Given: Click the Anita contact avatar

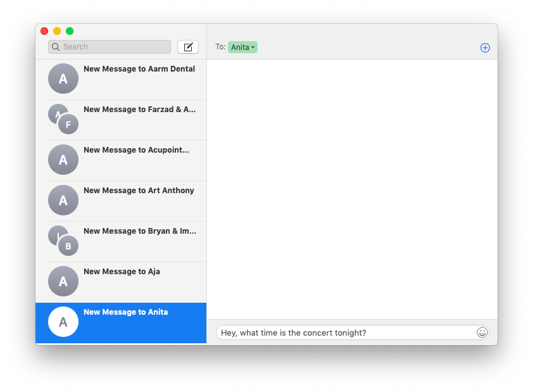Looking at the screenshot, I should (63, 322).
